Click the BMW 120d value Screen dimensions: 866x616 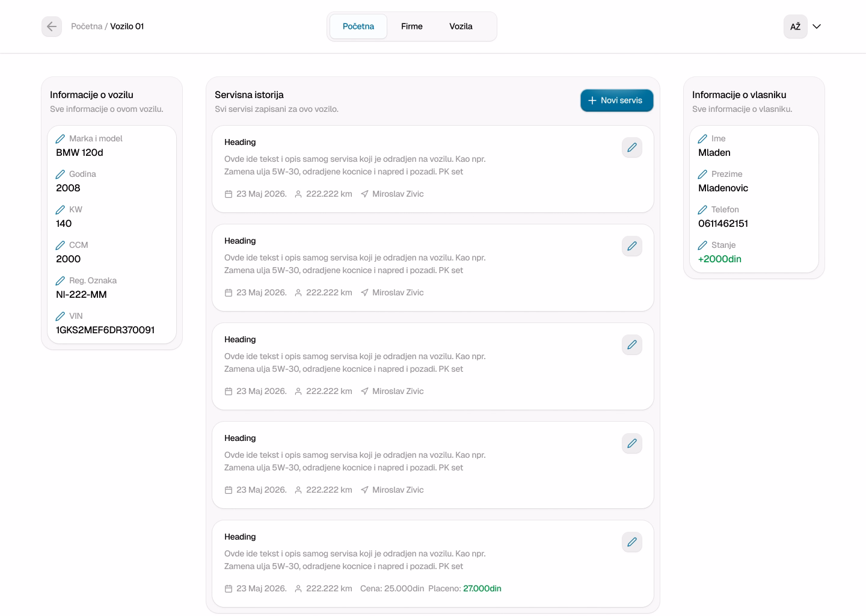point(79,153)
